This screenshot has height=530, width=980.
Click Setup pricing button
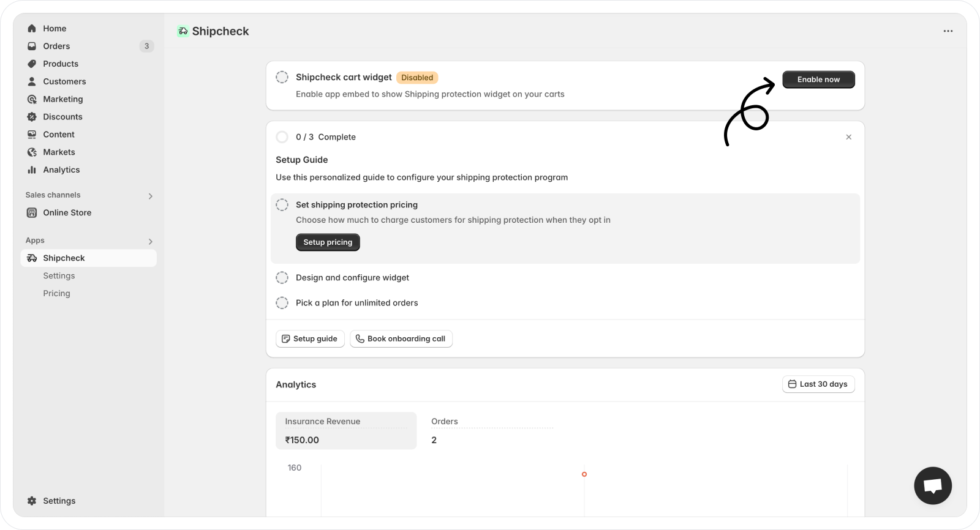point(328,242)
